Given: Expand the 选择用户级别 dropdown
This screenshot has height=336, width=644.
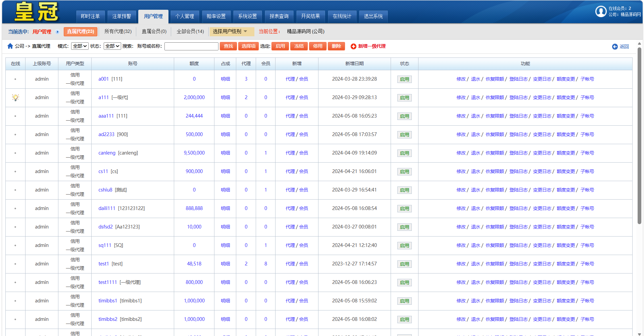Looking at the screenshot, I should point(231,32).
